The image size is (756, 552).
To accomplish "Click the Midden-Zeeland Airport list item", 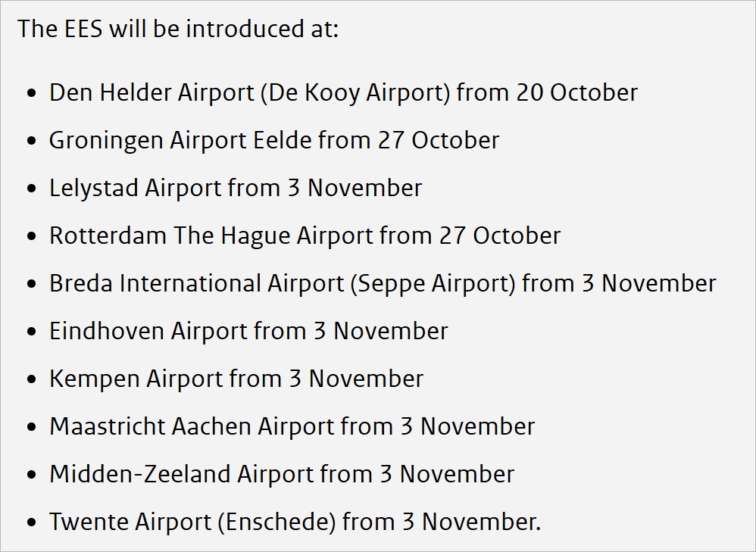I will (282, 475).
